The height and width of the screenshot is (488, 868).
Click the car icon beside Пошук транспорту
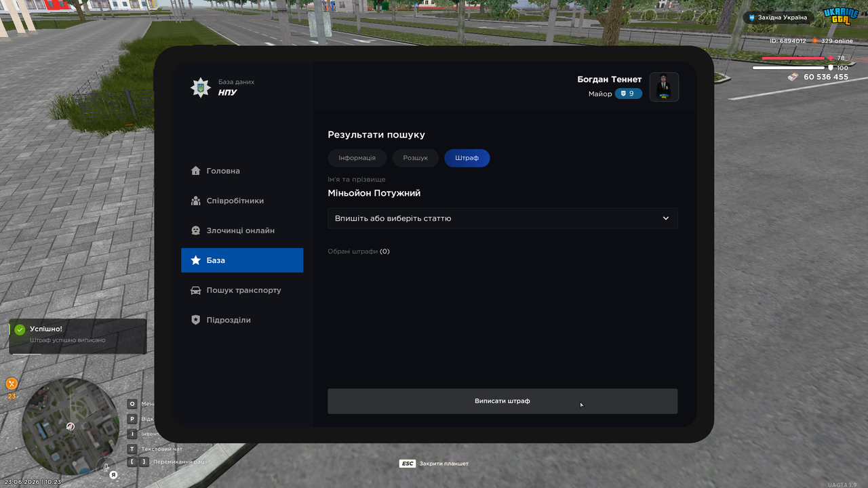[x=195, y=290]
